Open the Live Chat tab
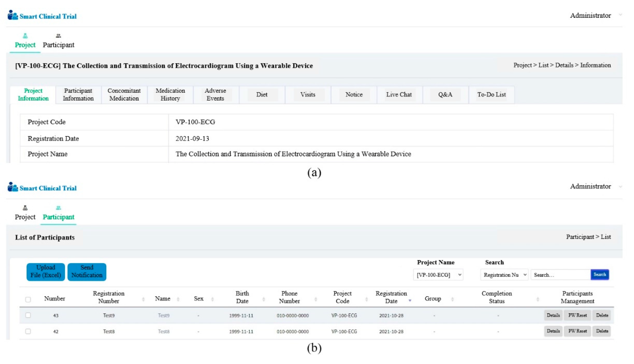The height and width of the screenshot is (364, 634). 399,95
